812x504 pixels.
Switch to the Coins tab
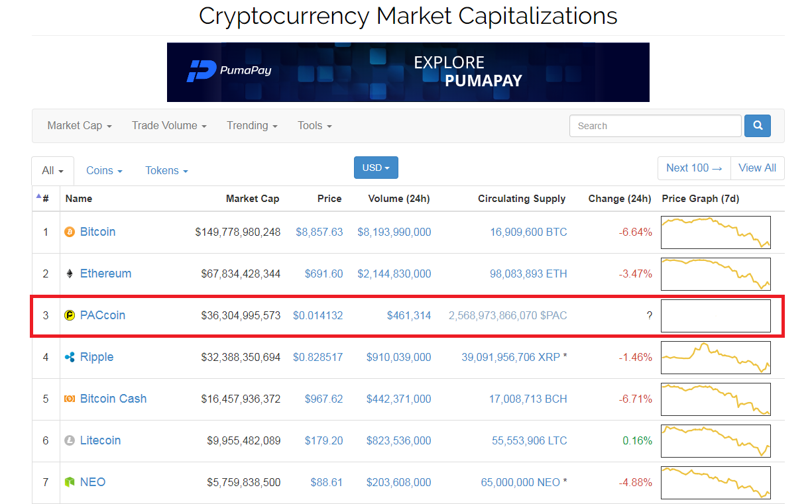pos(104,170)
